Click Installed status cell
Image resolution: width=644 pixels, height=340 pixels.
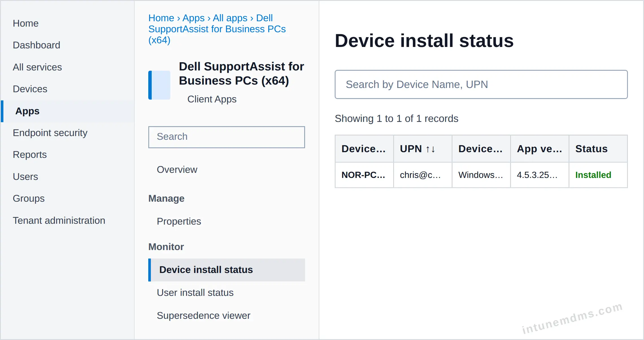point(598,175)
